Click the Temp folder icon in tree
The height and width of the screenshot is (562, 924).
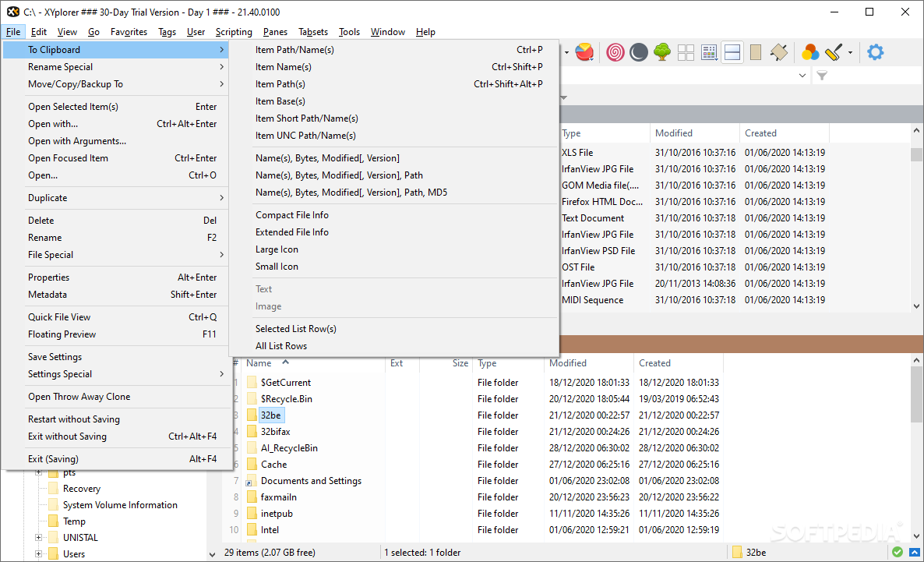pyautogui.click(x=53, y=521)
